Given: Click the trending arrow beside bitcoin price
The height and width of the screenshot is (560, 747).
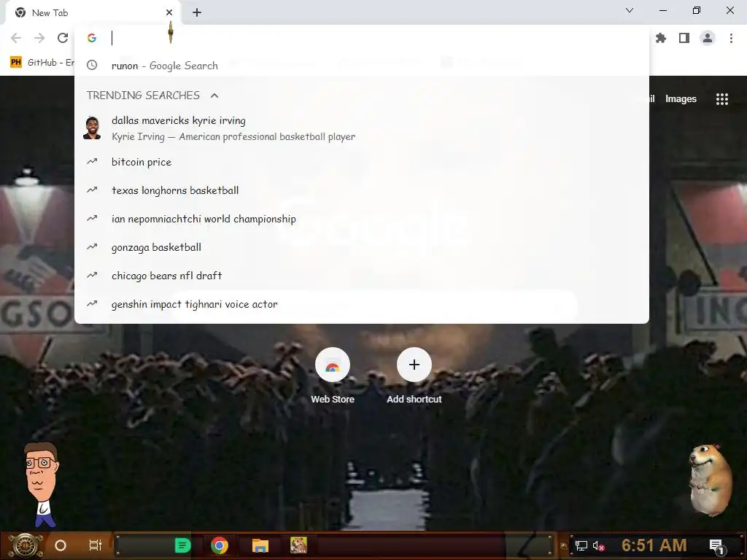Looking at the screenshot, I should click(92, 162).
